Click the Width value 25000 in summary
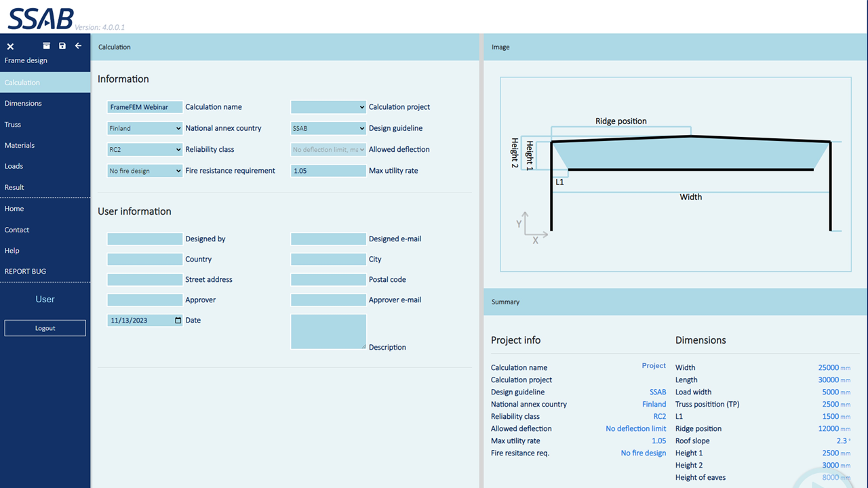This screenshot has height=488, width=868. [829, 367]
